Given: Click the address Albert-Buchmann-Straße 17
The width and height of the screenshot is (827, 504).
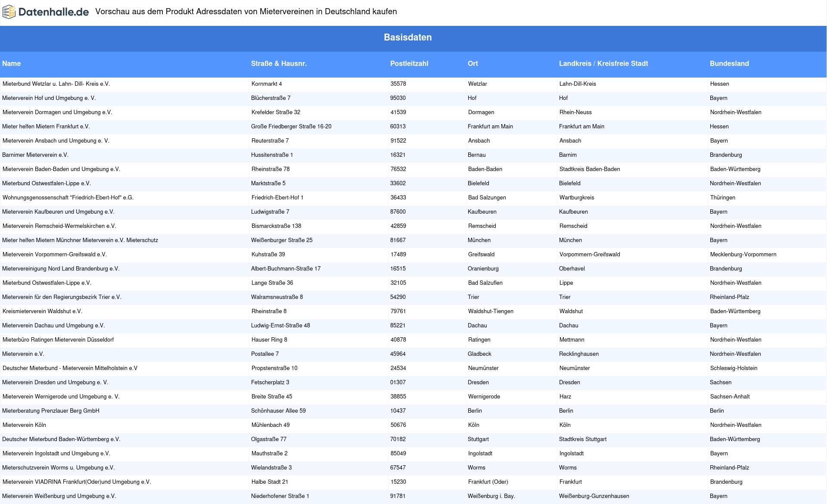Looking at the screenshot, I should coord(286,269).
